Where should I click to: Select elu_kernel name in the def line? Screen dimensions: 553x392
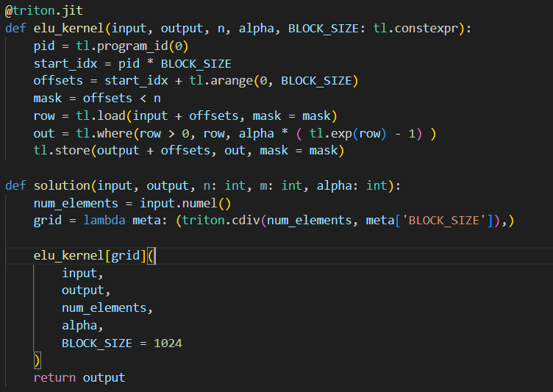[69, 28]
